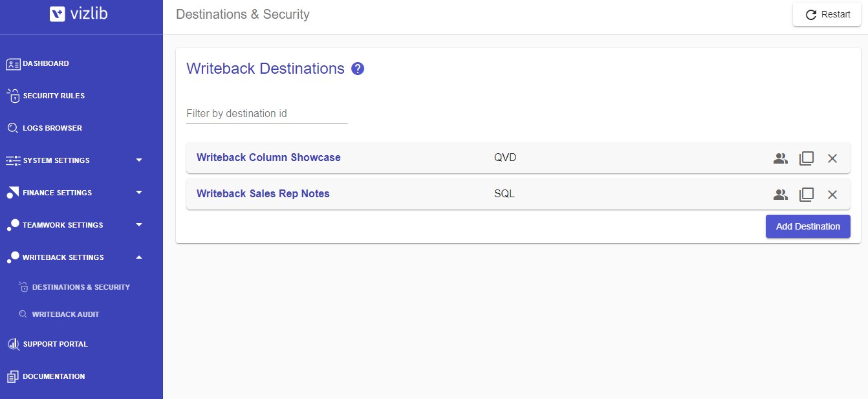This screenshot has height=399, width=868.
Task: Expand System Settings menu arrow
Action: [x=139, y=160]
